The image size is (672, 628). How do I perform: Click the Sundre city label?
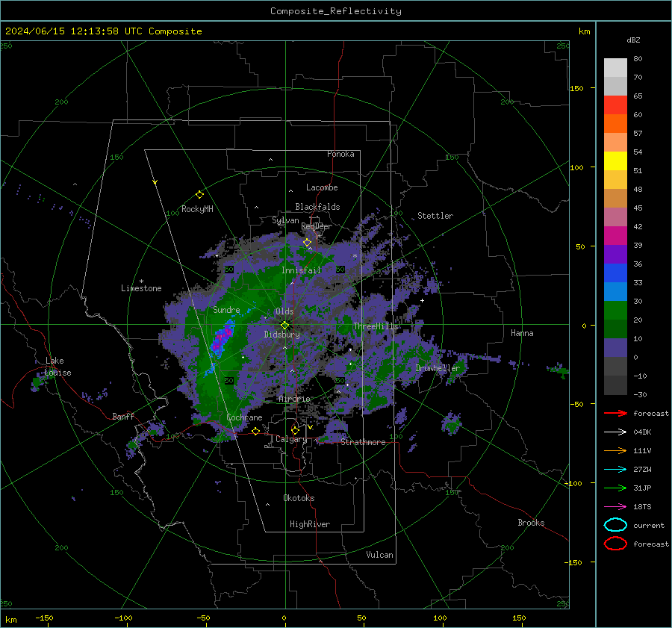coord(226,310)
